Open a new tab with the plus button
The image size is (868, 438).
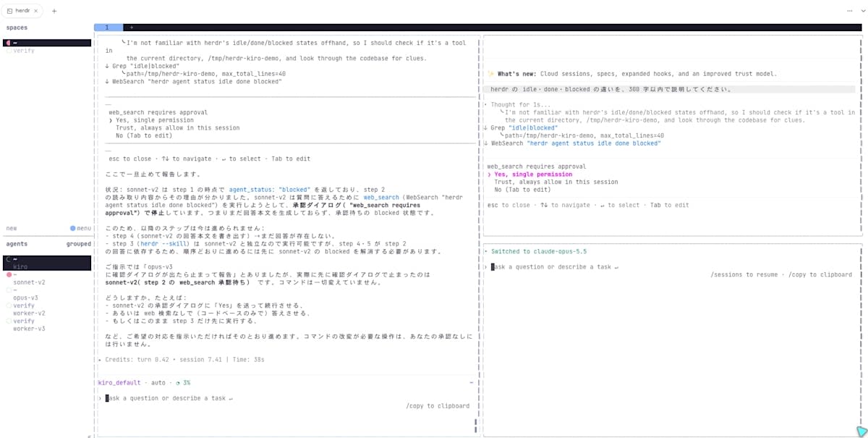click(54, 11)
